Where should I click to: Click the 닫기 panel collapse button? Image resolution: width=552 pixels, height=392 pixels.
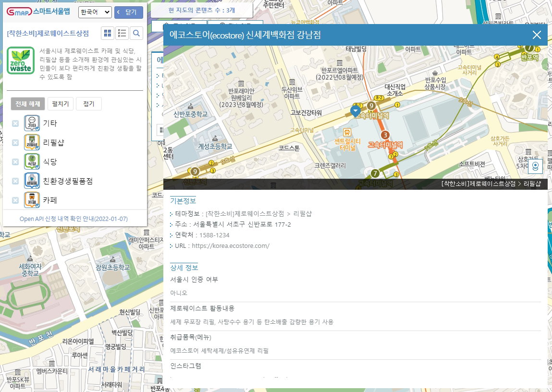(129, 12)
